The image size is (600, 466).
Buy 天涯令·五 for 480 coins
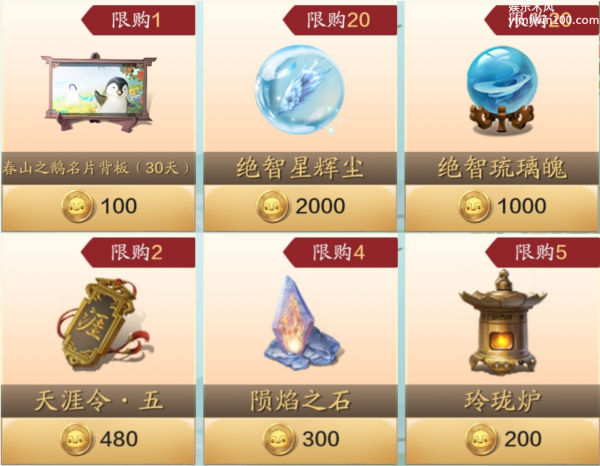99,440
